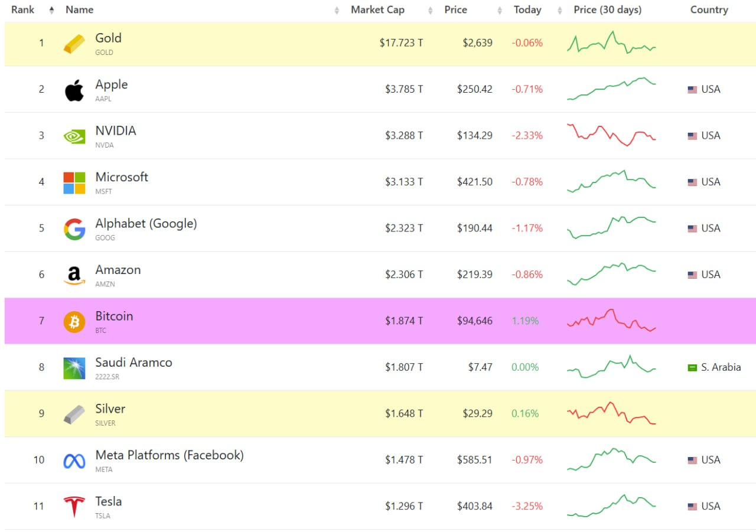Click Meta 30-day price chart

click(x=611, y=459)
